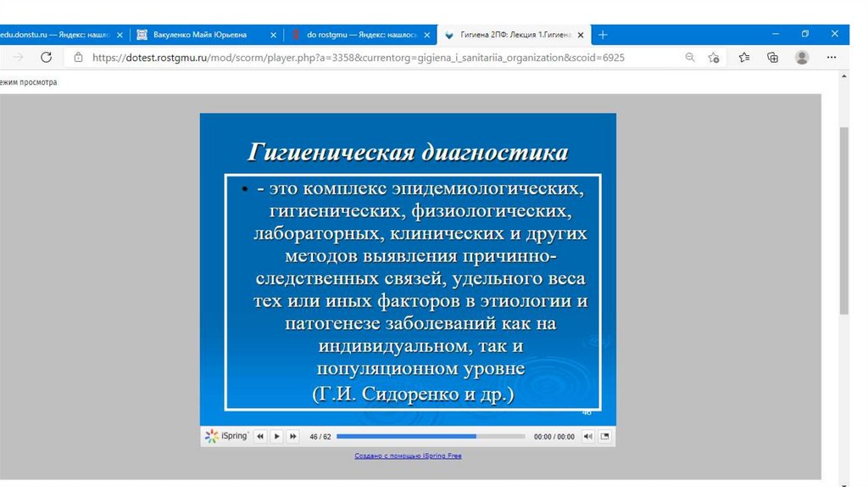Click the zoom magnifier icon in address bar
868x487 pixels.
point(690,57)
